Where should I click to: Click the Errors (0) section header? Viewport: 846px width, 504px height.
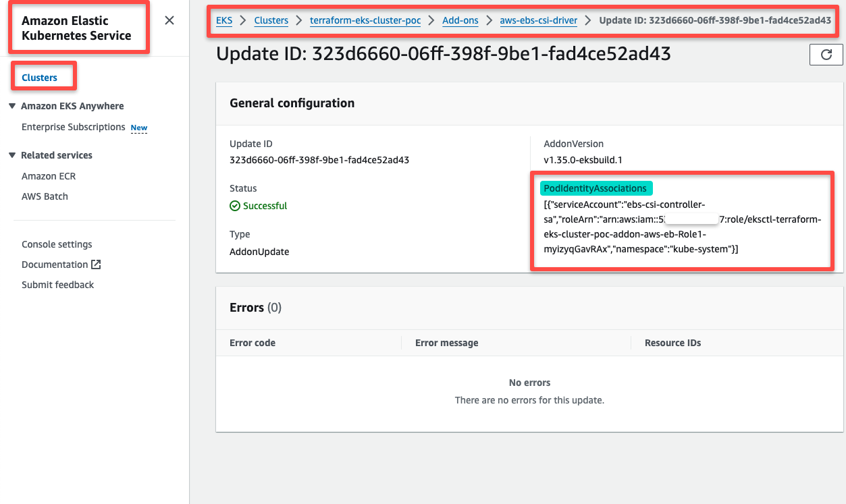tap(255, 307)
